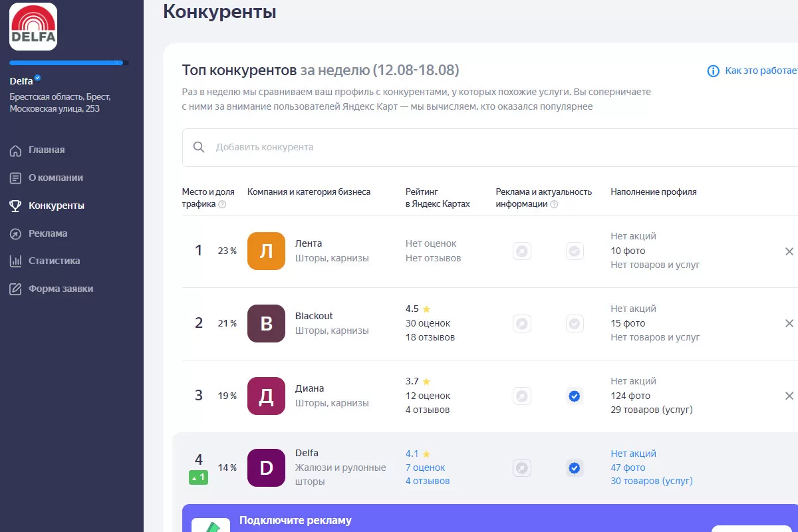Viewport: 798px width, 532px height.
Task: Remove Диана from competitors list
Action: [x=789, y=396]
